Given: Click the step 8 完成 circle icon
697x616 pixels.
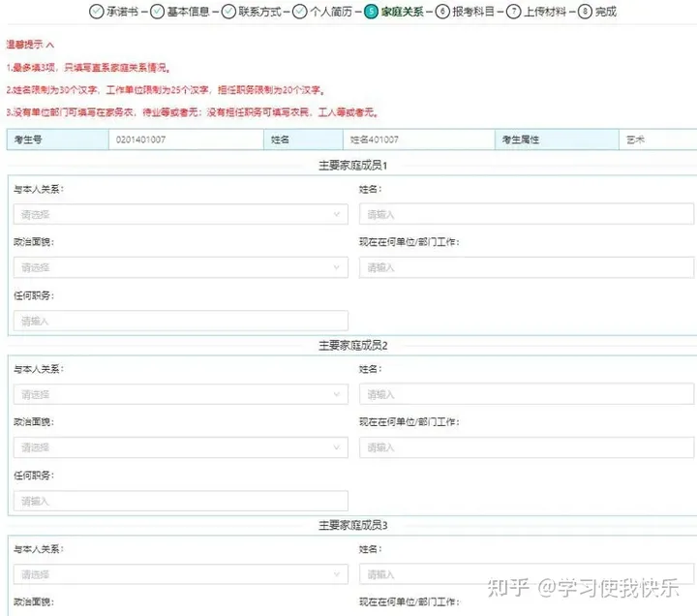Looking at the screenshot, I should (x=585, y=11).
